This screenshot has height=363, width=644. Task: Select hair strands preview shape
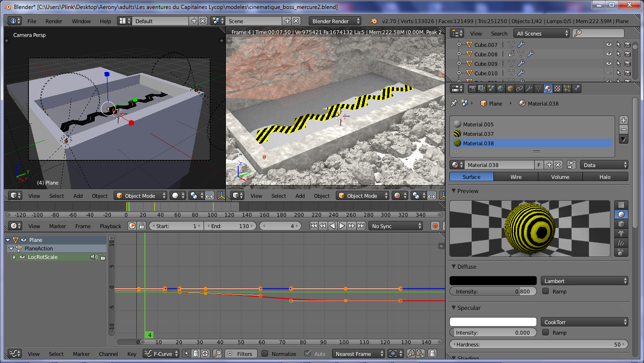(x=621, y=242)
